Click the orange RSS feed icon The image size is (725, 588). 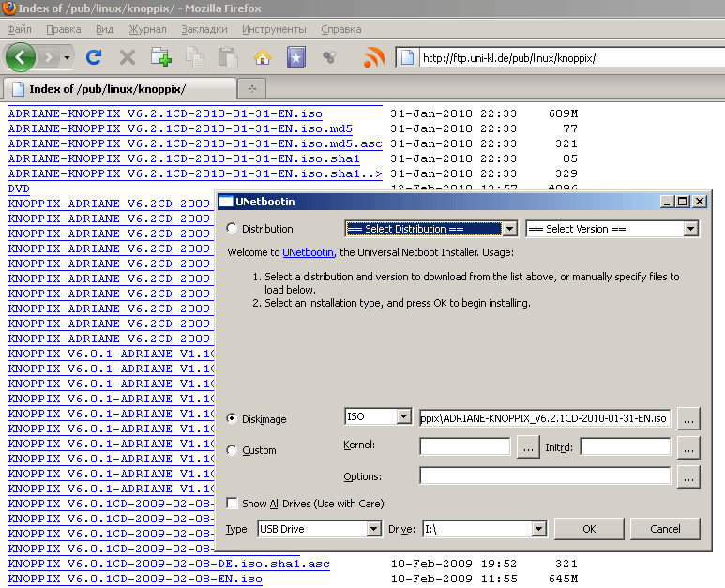coord(373,57)
